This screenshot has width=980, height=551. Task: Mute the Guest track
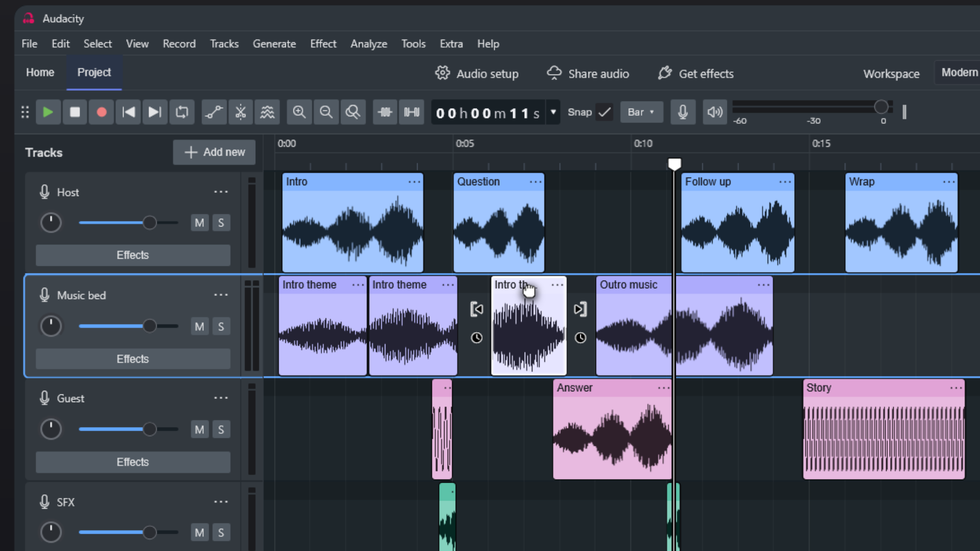coord(200,430)
